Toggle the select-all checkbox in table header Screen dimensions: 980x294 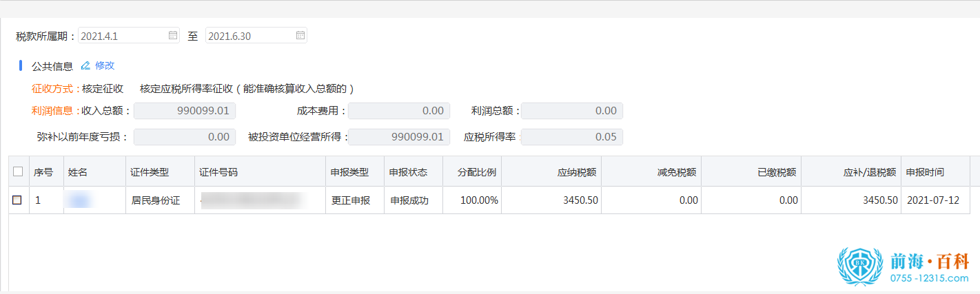[x=18, y=171]
